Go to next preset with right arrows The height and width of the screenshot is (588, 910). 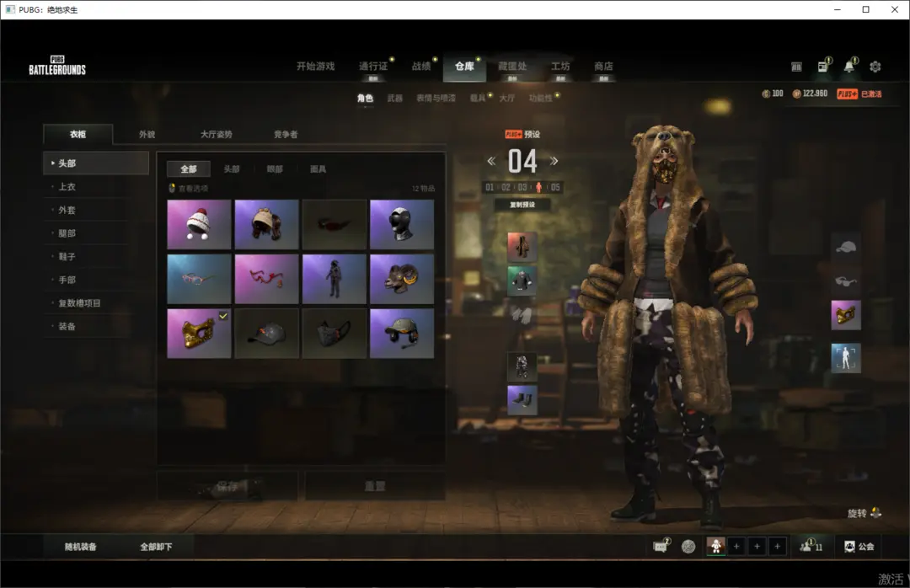554,162
